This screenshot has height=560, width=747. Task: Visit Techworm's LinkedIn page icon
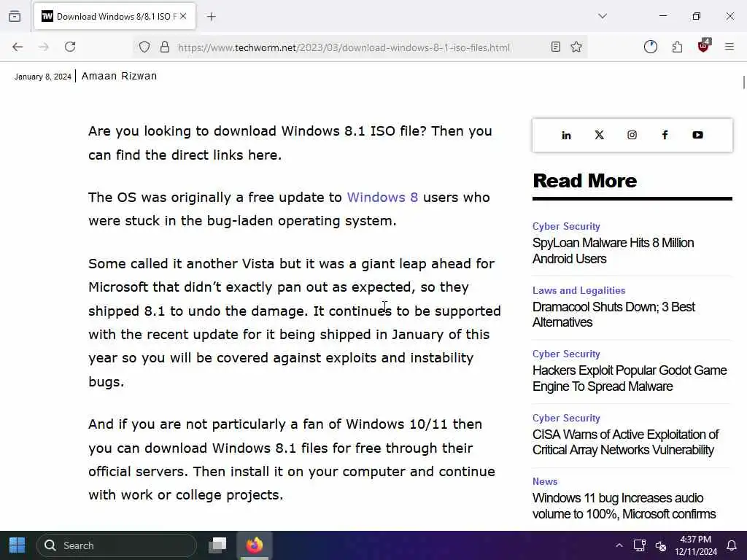[x=566, y=135]
